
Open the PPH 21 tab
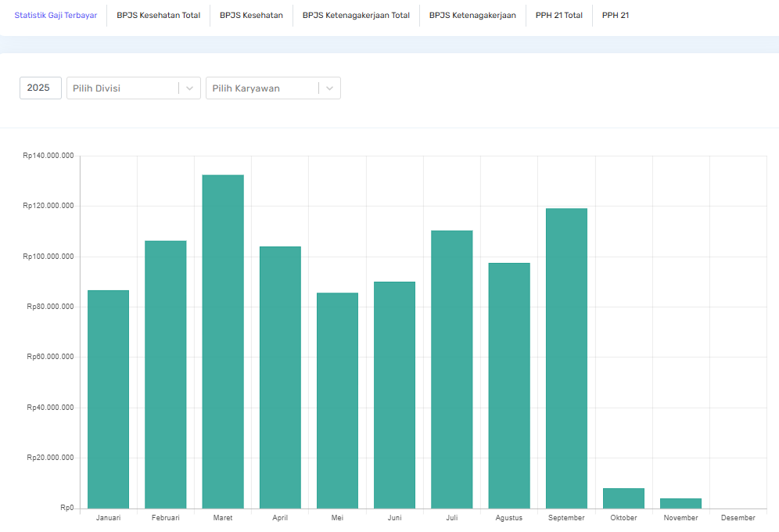click(615, 16)
